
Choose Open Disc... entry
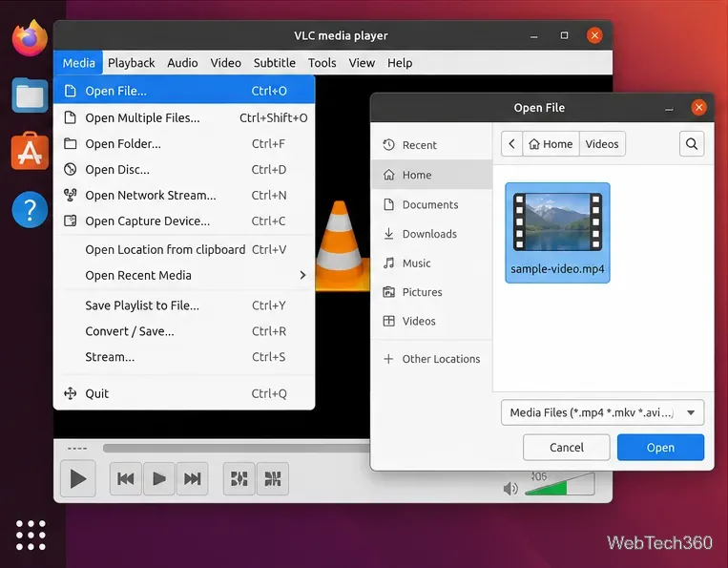point(184,170)
